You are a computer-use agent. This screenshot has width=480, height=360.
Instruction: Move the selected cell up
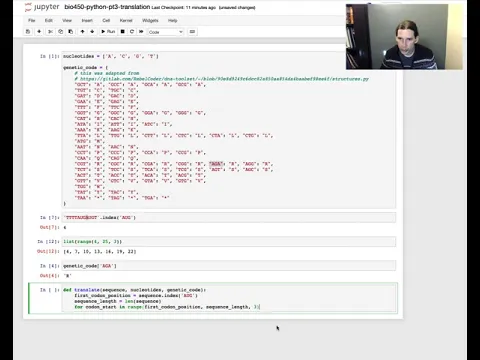pos(82,31)
